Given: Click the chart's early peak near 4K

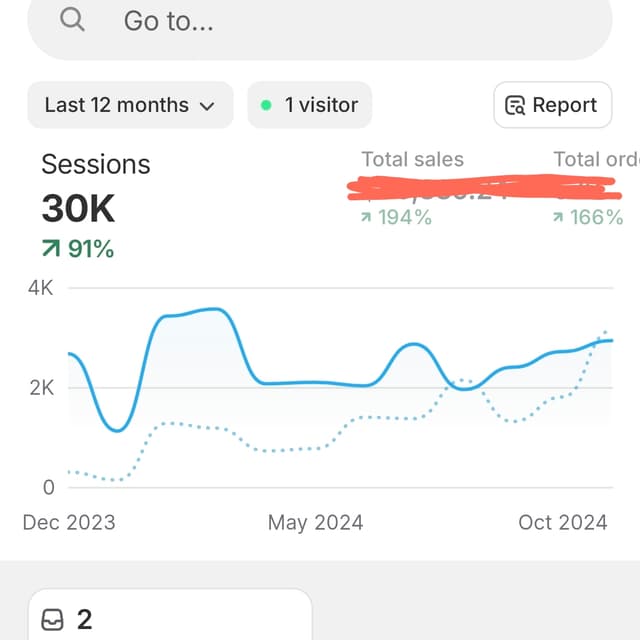Looking at the screenshot, I should (214, 309).
